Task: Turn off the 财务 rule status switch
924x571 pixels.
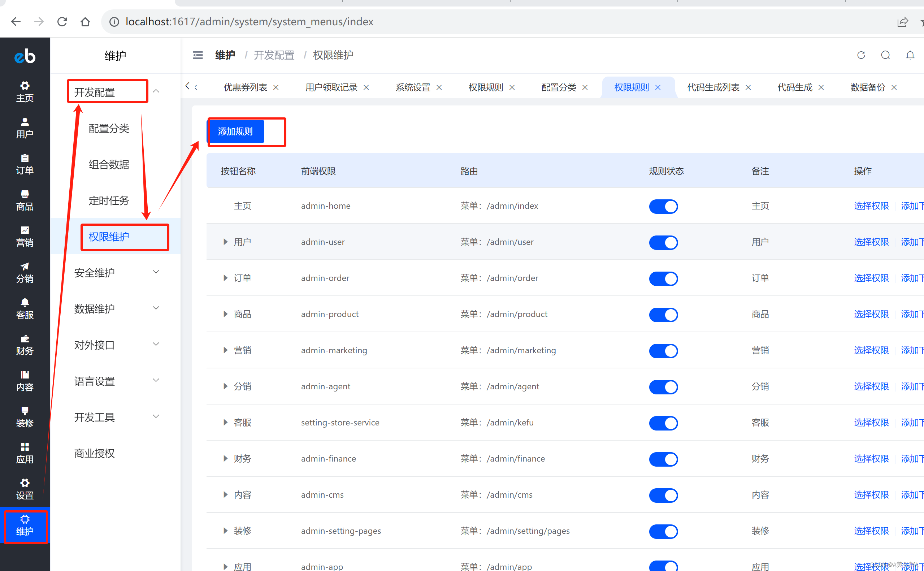Action: 663,459
